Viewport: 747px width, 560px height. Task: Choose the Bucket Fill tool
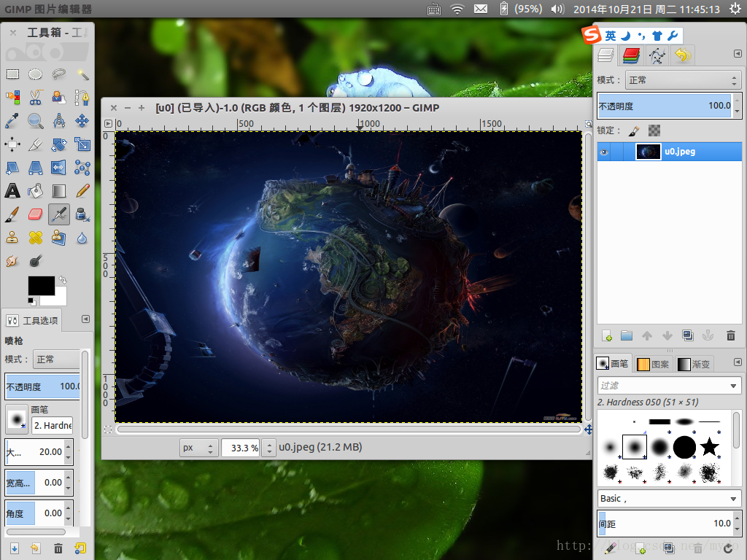pyautogui.click(x=35, y=191)
